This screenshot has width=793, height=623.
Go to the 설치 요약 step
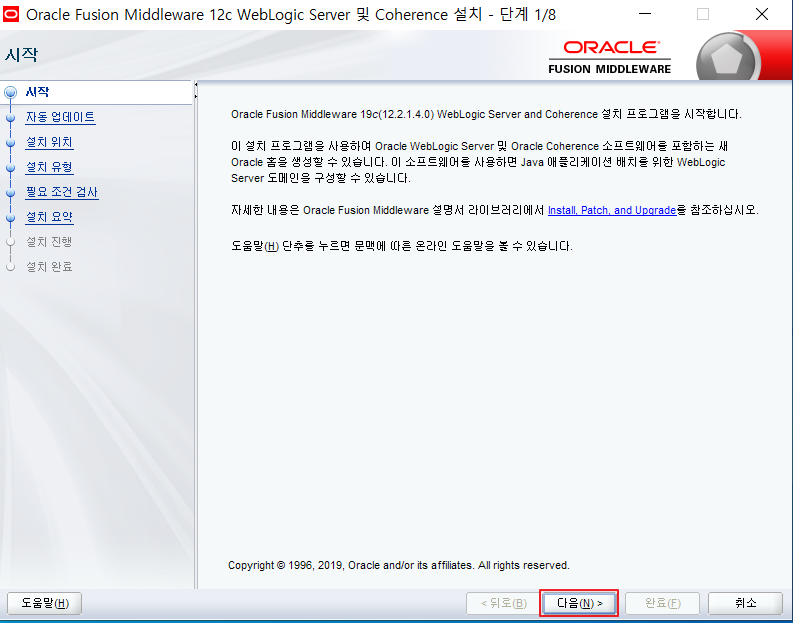[49, 217]
